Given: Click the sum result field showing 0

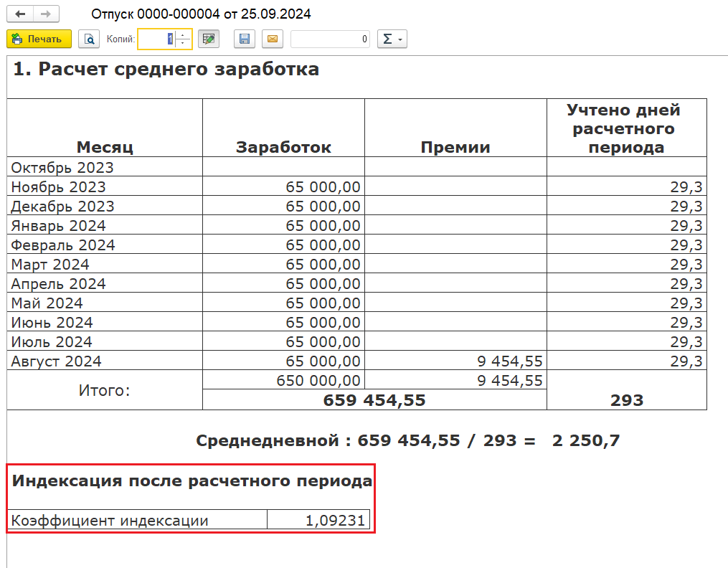Looking at the screenshot, I should pos(330,39).
